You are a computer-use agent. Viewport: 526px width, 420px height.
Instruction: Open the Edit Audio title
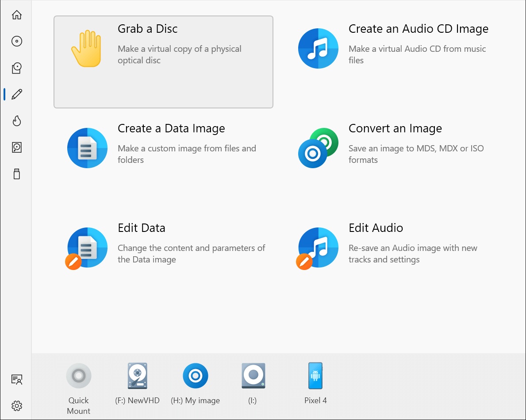coord(376,228)
